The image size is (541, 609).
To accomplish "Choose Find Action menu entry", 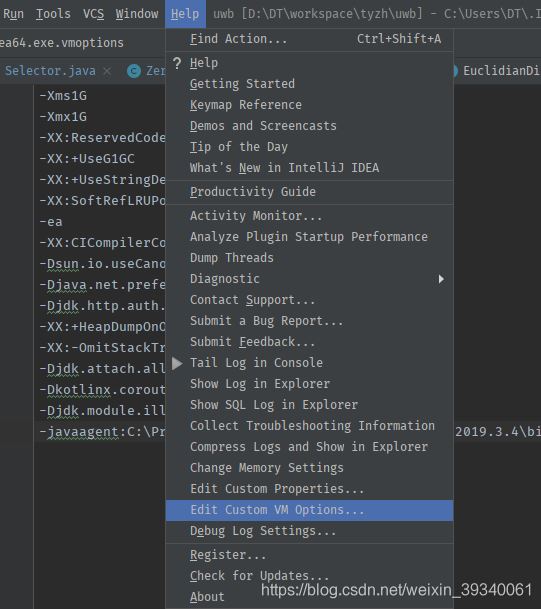I will click(310, 39).
